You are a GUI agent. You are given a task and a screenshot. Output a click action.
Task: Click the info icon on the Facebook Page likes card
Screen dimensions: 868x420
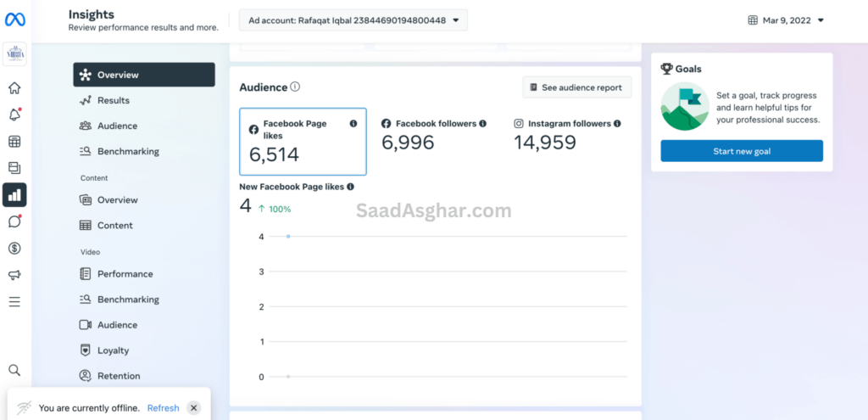pos(353,124)
